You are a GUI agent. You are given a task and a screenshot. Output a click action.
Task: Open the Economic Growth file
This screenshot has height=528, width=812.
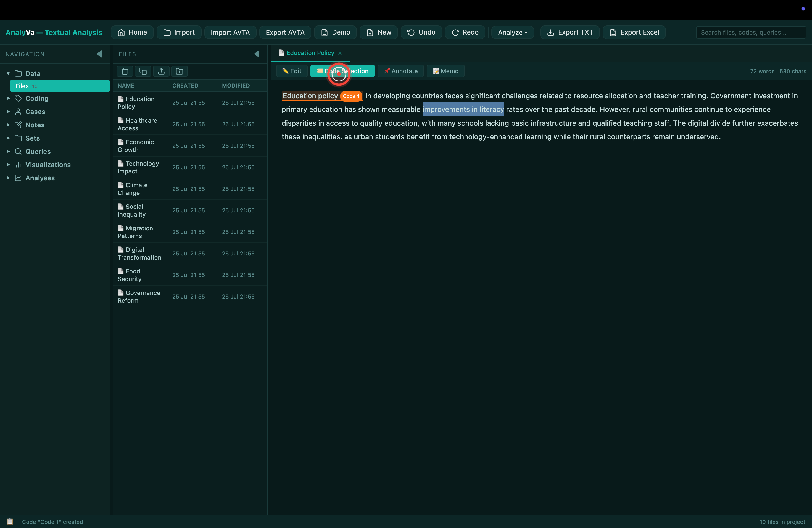(x=190, y=146)
